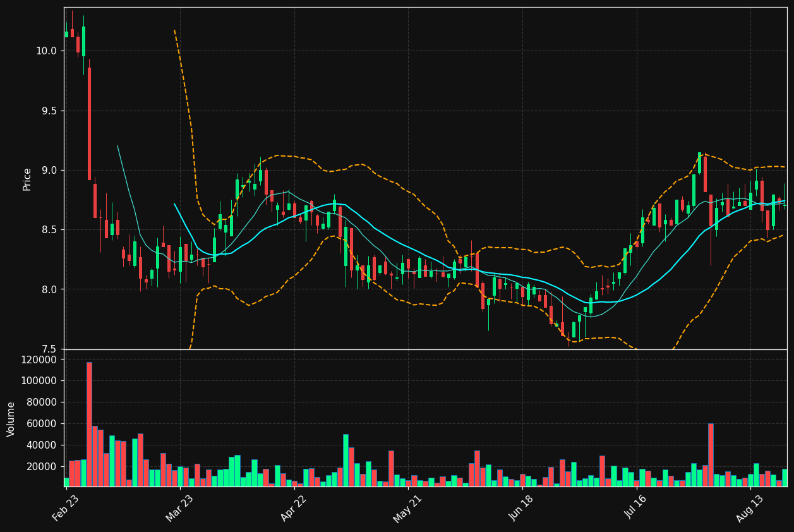The width and height of the screenshot is (794, 532).
Task: Click the 'Feb 23' date label
Action: click(x=66, y=509)
